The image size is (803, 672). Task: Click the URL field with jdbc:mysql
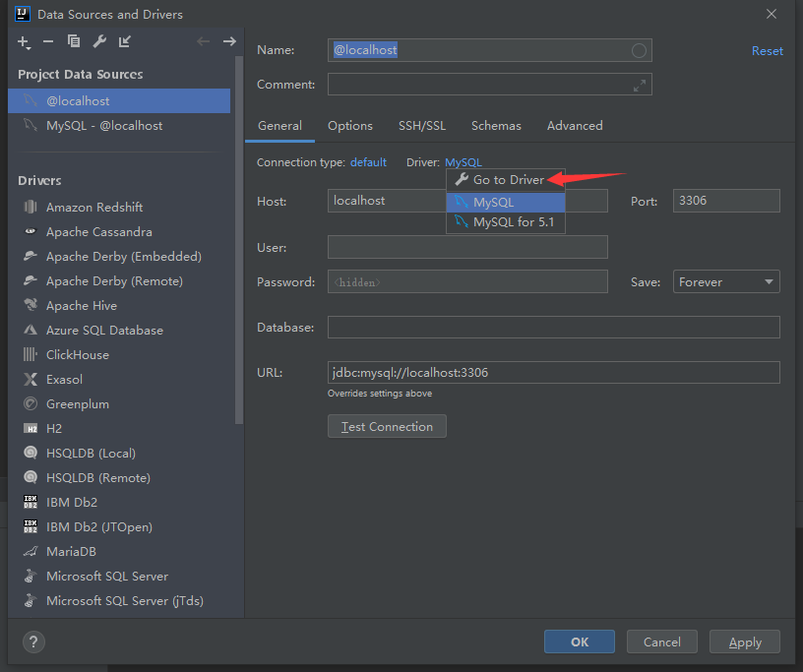coord(554,372)
